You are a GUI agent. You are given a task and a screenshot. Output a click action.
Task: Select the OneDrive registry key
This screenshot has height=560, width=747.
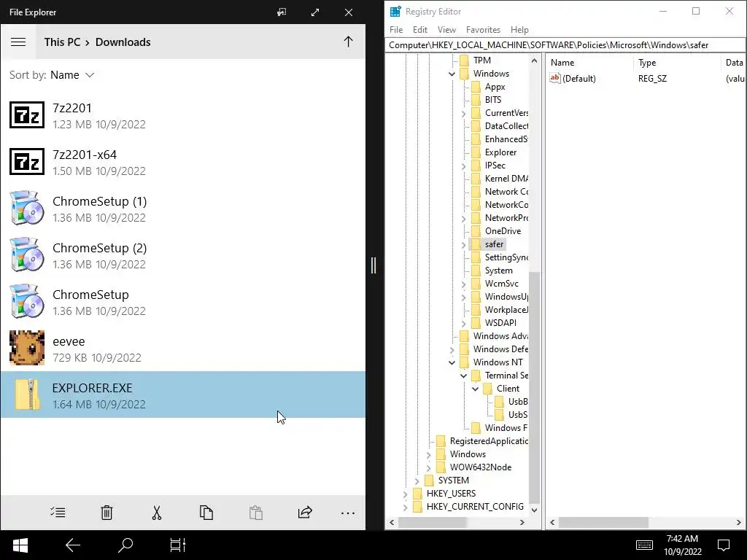[503, 231]
